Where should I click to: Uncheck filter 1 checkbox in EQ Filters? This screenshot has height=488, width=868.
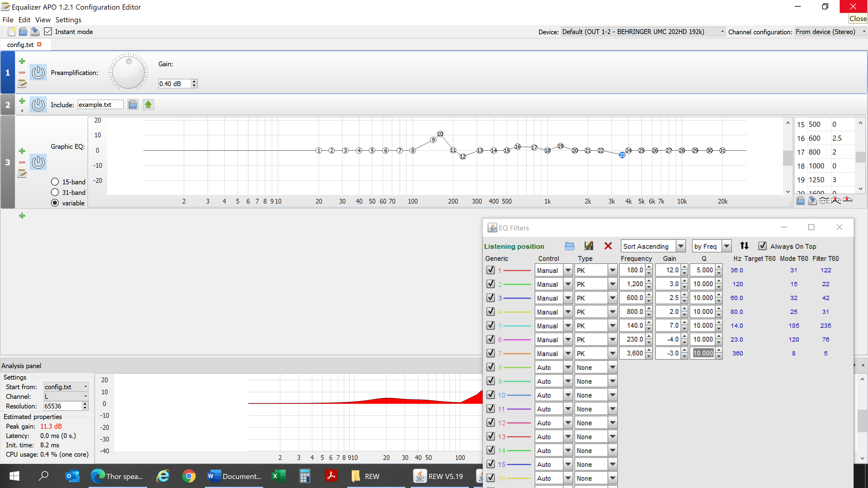[491, 270]
